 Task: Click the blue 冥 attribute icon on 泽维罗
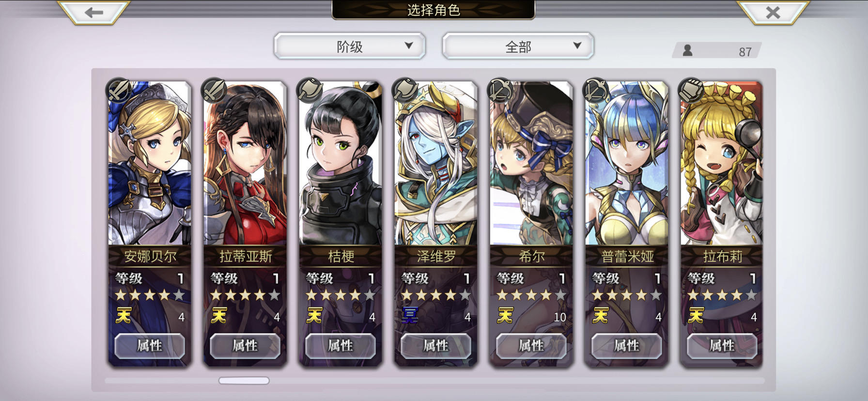(x=410, y=316)
